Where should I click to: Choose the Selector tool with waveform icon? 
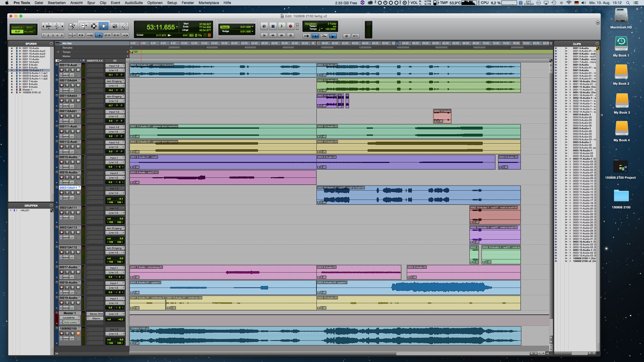pos(94,26)
